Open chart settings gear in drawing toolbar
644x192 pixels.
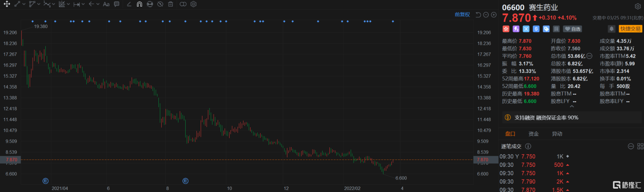coord(193,4)
